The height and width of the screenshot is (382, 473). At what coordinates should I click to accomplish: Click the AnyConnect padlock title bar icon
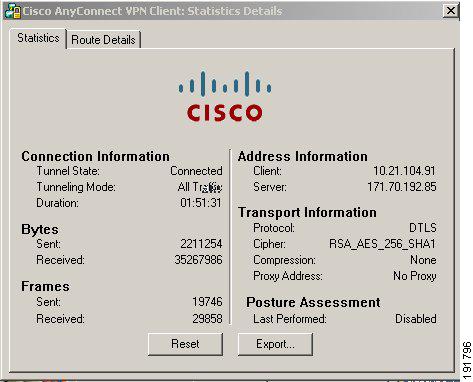[x=13, y=11]
